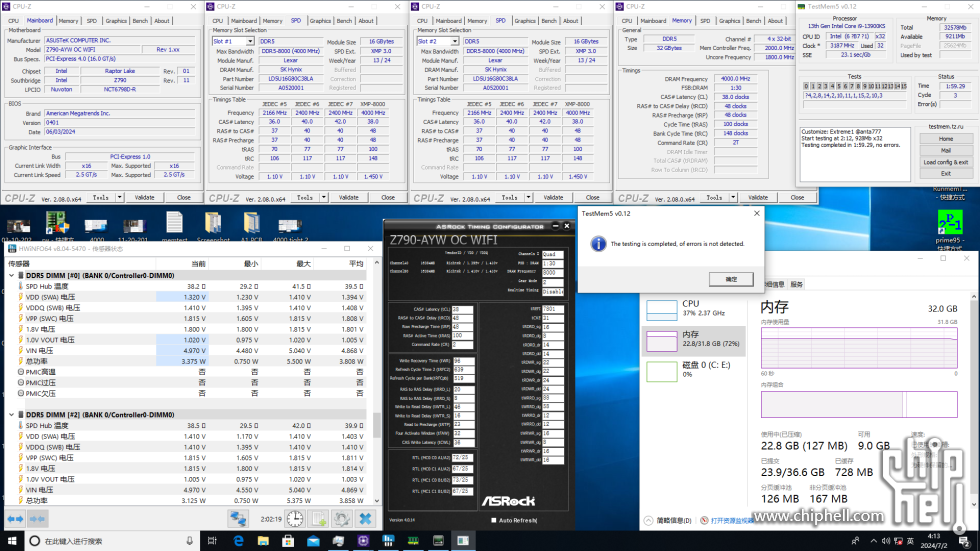Click Exit button in TestMem5
The width and height of the screenshot is (980, 551).
pyautogui.click(x=946, y=173)
